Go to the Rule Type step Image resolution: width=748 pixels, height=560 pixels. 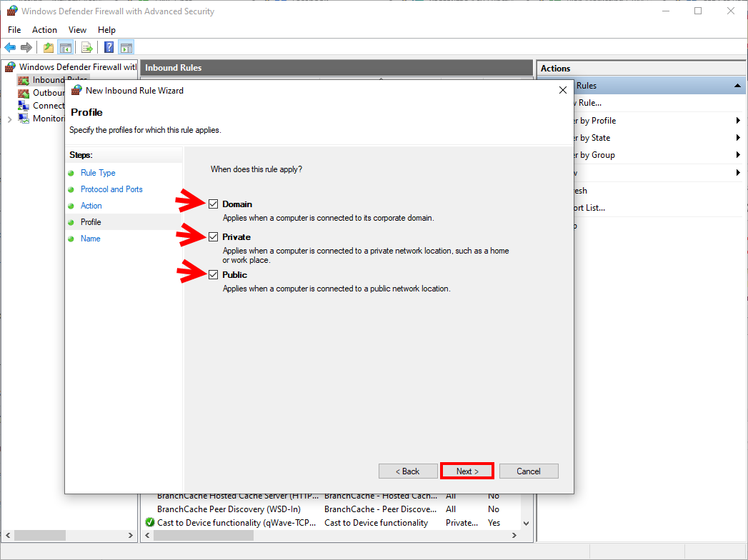coord(98,173)
